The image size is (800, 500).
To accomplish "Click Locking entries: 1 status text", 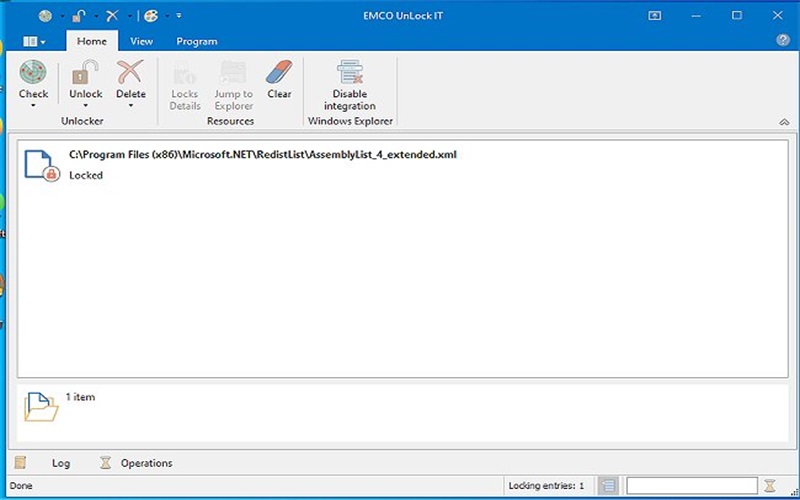I will 546,486.
